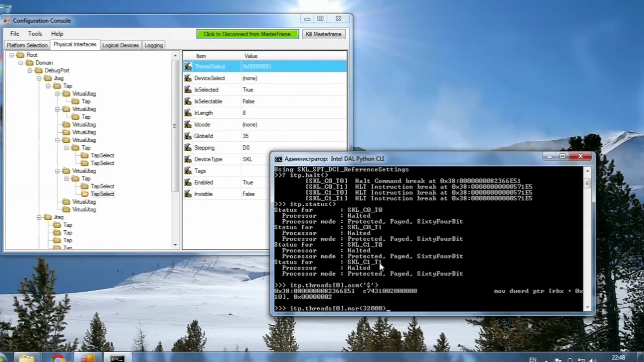Click to Disconnect from MasterFrame button
This screenshot has height=362, width=644.
247,34
